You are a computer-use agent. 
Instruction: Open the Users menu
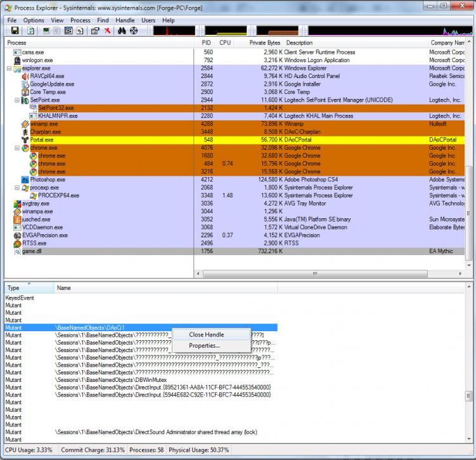(148, 20)
